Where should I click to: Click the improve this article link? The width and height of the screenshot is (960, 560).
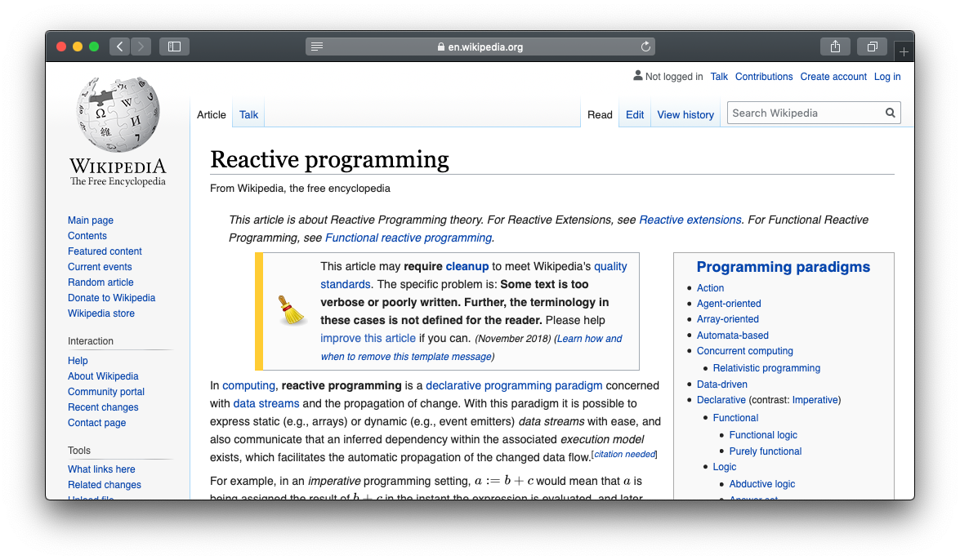click(368, 338)
